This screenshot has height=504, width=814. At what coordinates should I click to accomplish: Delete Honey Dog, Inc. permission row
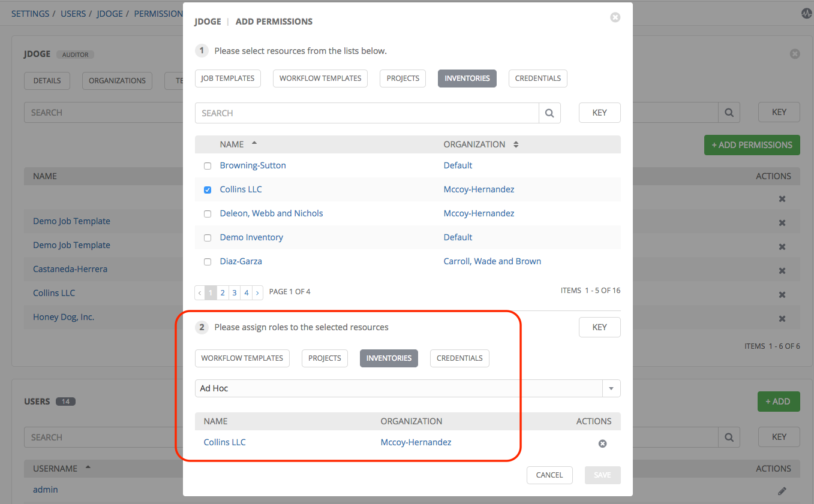pyautogui.click(x=782, y=318)
